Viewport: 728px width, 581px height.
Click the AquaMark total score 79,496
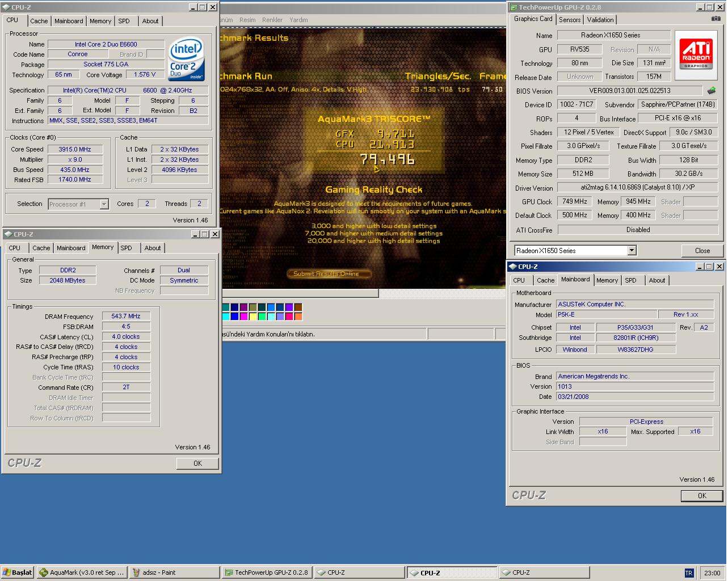388,159
